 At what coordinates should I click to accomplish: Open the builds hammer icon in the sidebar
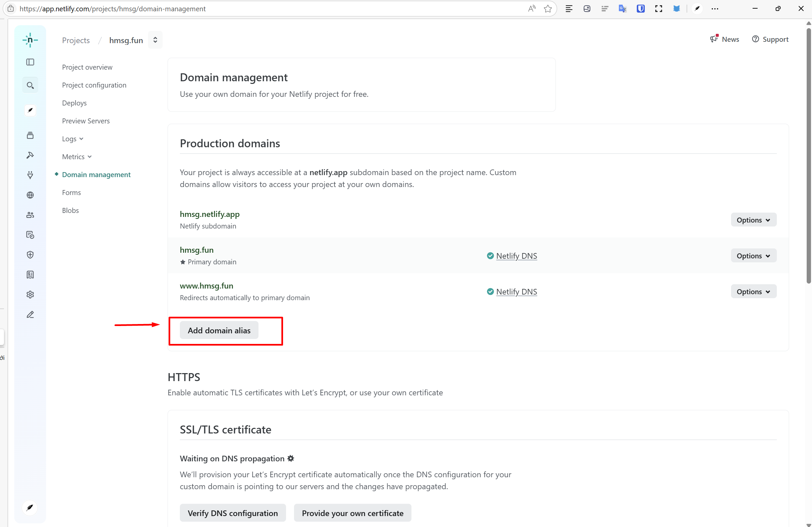click(x=30, y=155)
